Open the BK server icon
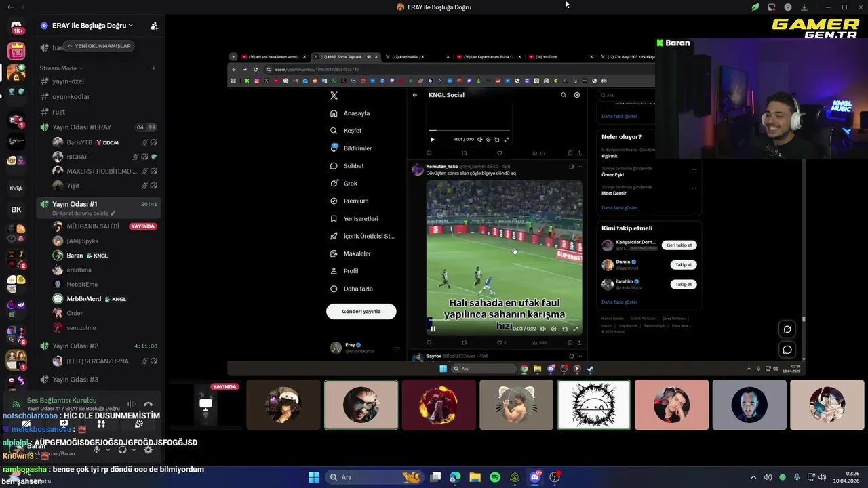Image resolution: width=868 pixels, height=488 pixels. (16, 209)
